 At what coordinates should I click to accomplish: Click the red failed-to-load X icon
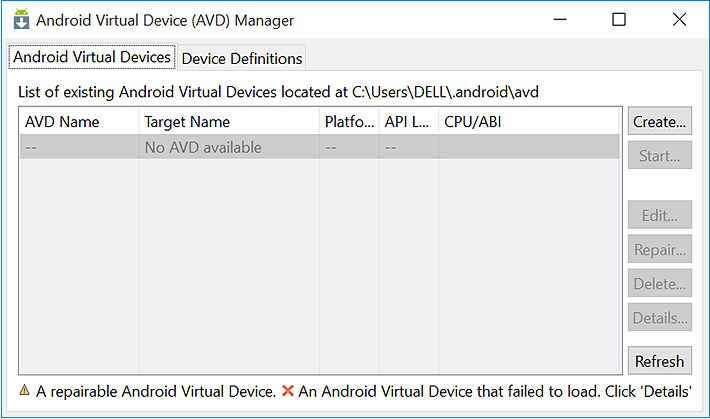pos(288,391)
